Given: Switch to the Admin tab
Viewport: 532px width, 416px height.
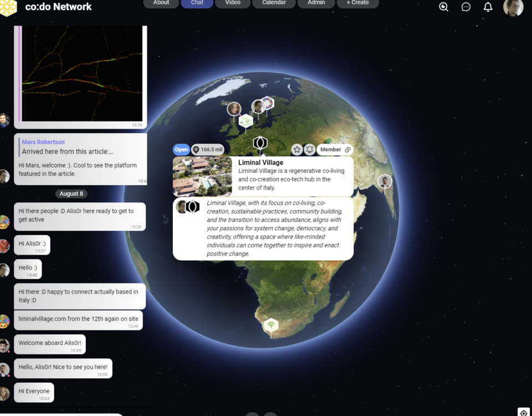Looking at the screenshot, I should 316,3.
